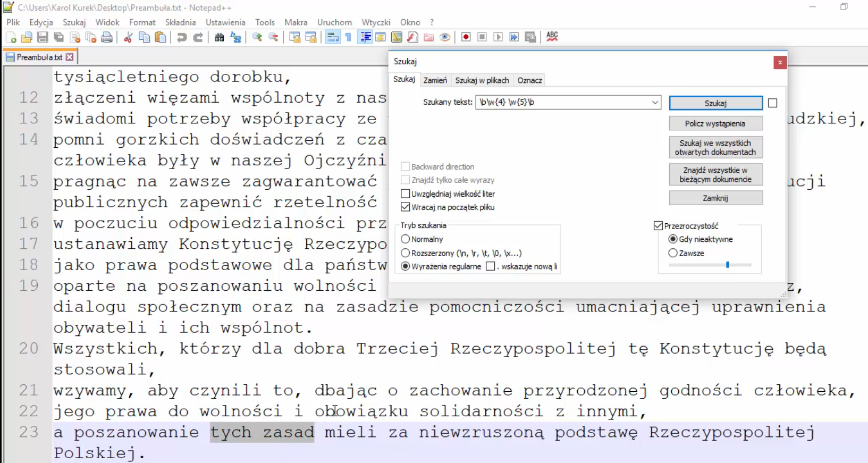The image size is (868, 463).
Task: Click the spell check ABC icon
Action: click(x=552, y=37)
